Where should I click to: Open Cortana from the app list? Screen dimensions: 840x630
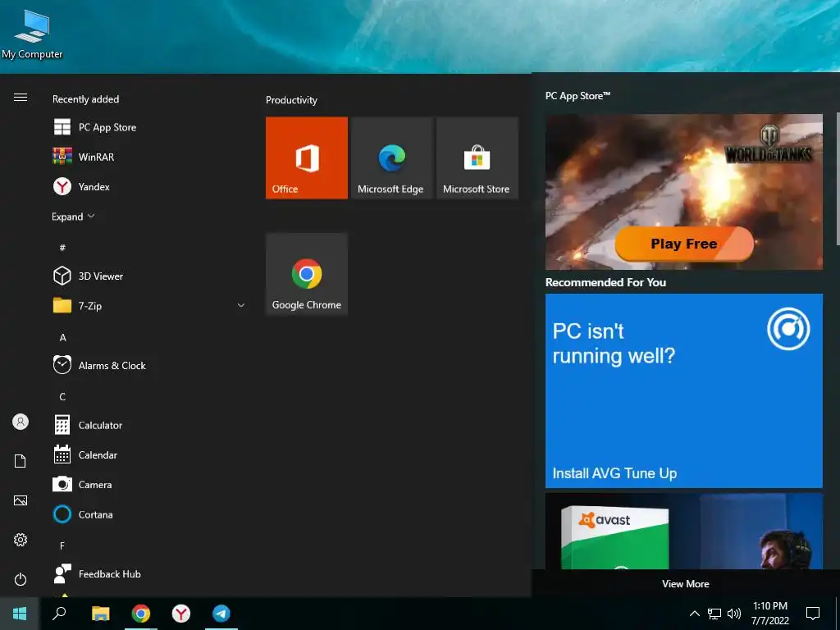149,514
